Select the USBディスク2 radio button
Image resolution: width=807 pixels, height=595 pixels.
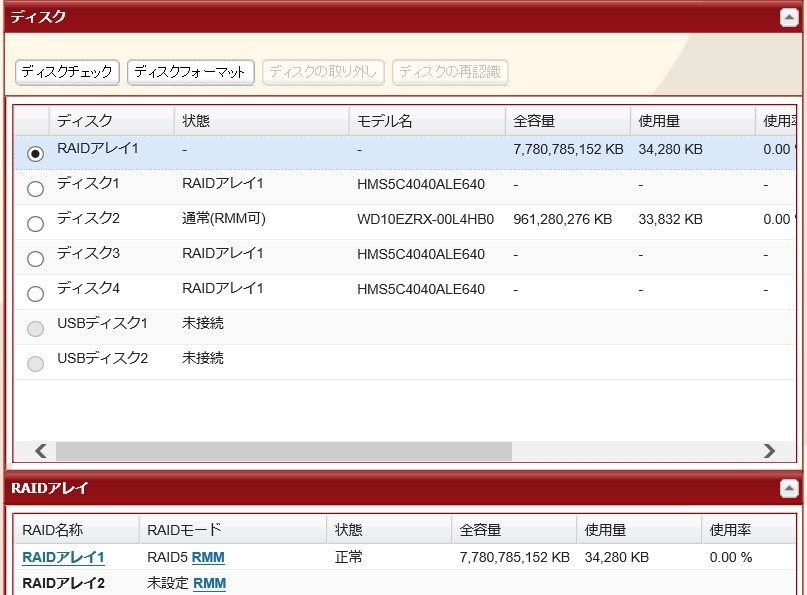35,363
